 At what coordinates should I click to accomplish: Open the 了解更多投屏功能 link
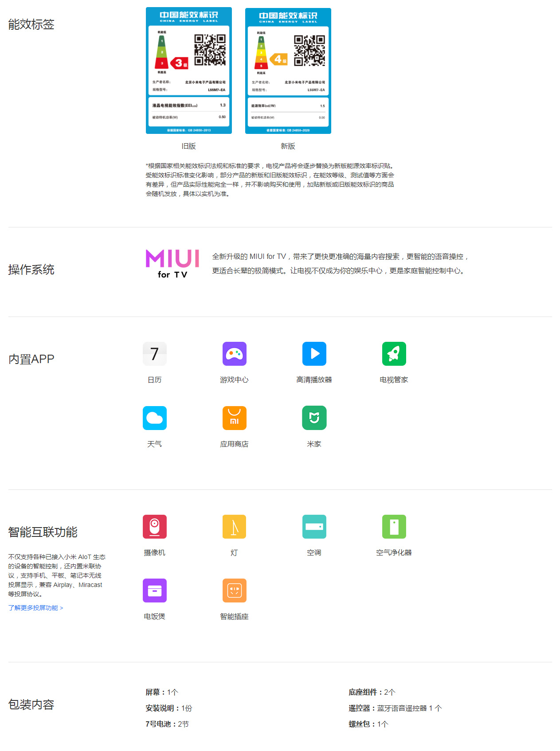[x=35, y=608]
